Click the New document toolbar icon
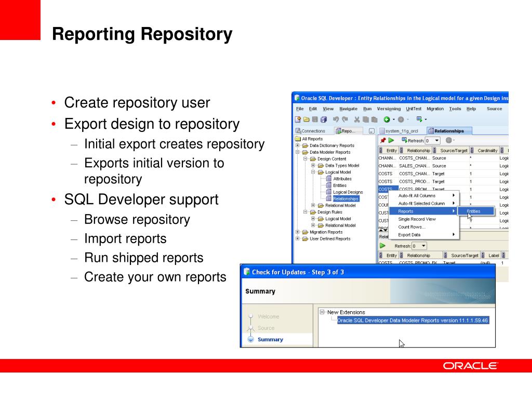Image resolution: width=532 pixels, height=399 pixels. 298,119
